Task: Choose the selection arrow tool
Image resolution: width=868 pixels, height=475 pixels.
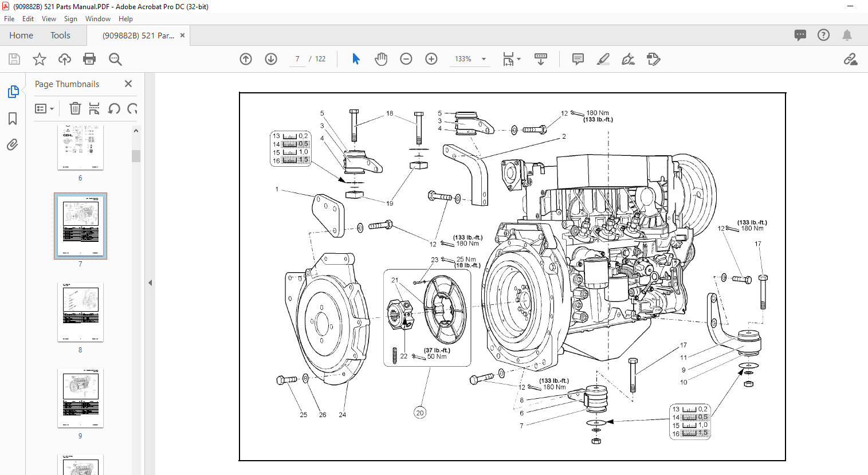Action: tap(356, 59)
